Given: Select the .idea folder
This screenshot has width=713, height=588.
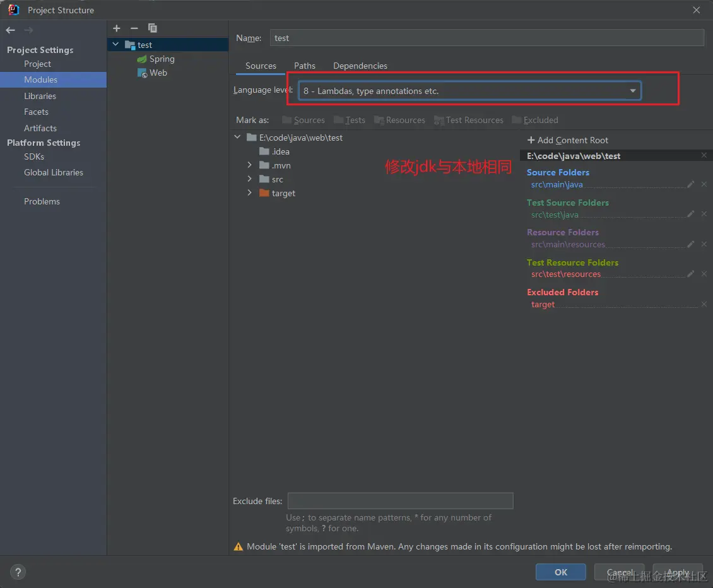Looking at the screenshot, I should coord(274,151).
